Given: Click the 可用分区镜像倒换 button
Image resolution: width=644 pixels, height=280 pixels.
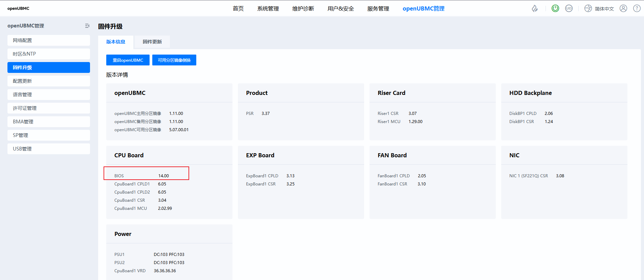Looking at the screenshot, I should coord(174,60).
